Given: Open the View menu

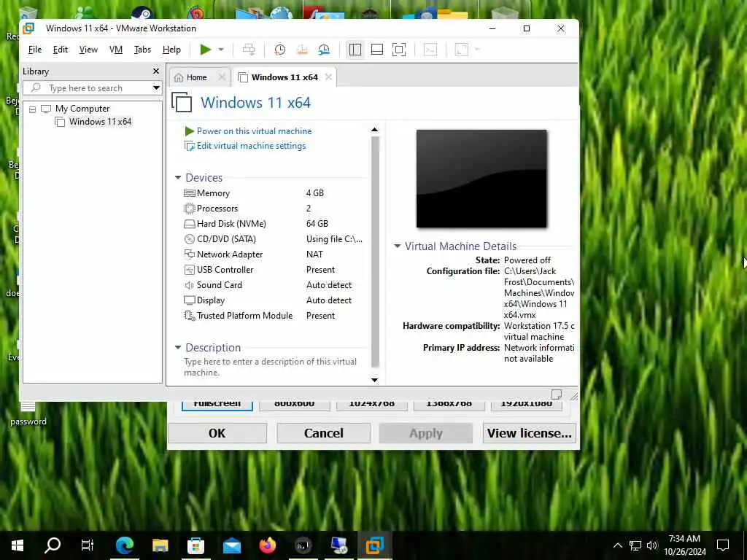Looking at the screenshot, I should (88, 50).
